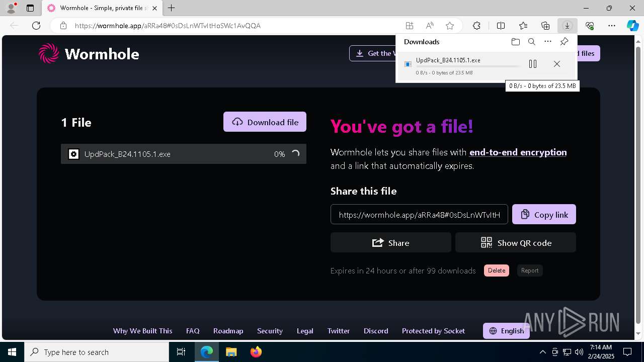Open the volume control icon

click(x=579, y=352)
